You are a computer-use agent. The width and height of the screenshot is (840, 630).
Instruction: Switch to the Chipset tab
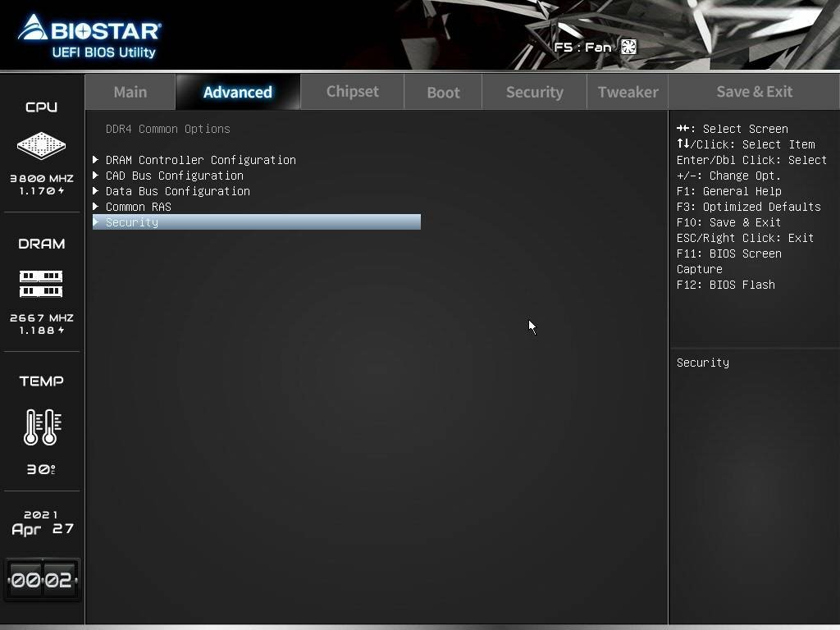coord(351,91)
